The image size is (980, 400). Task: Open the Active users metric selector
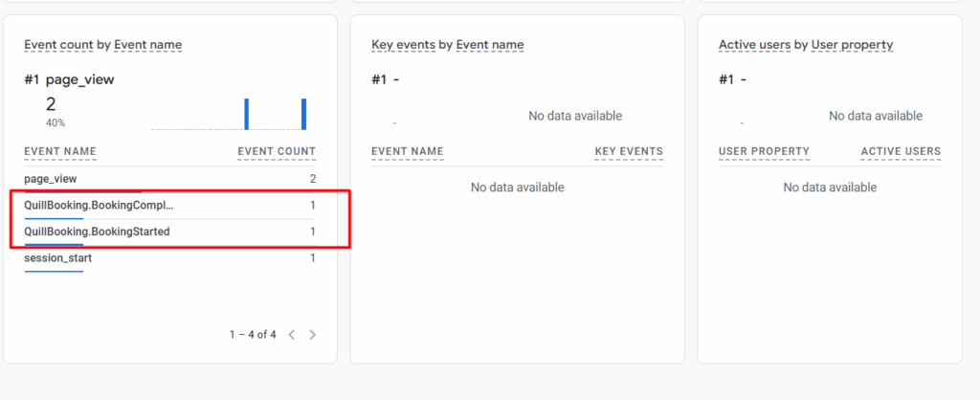point(756,45)
